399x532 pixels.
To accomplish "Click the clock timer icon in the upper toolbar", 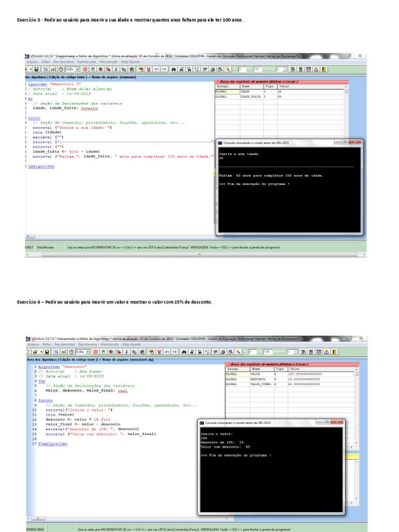I will tap(61, 69).
